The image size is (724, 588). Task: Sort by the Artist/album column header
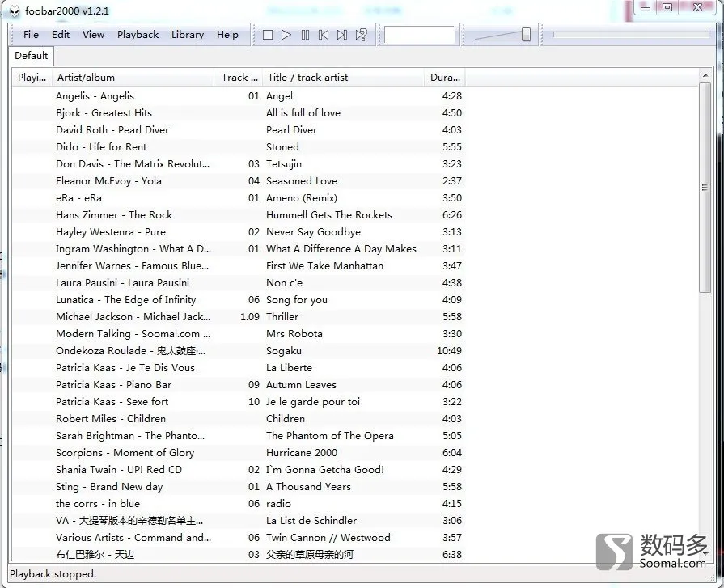tap(133, 78)
